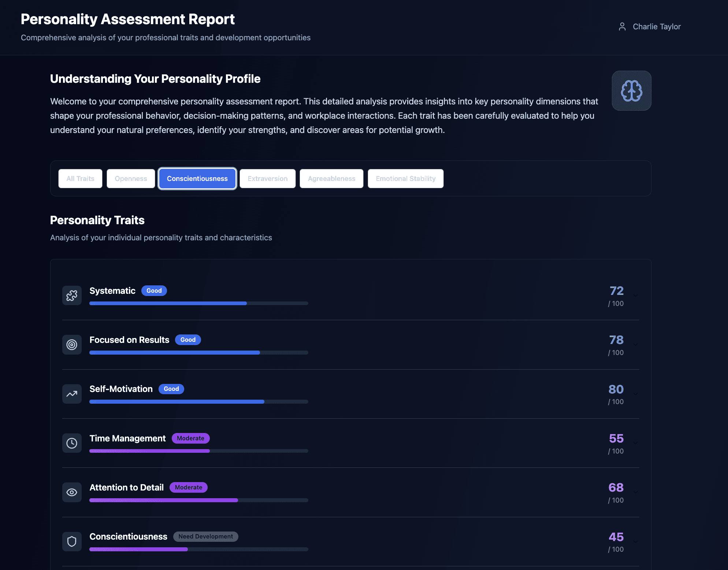728x570 pixels.
Task: Click the shield icon for Conscientiousness trait
Action: point(72,541)
